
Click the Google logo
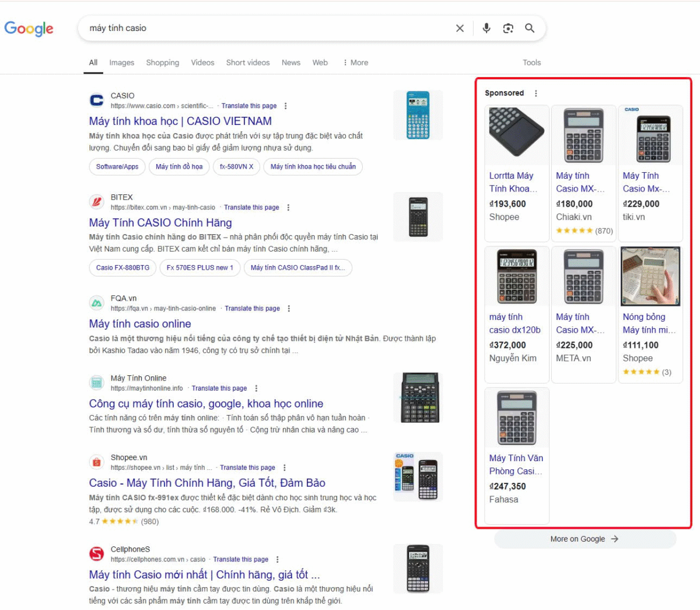[x=29, y=29]
